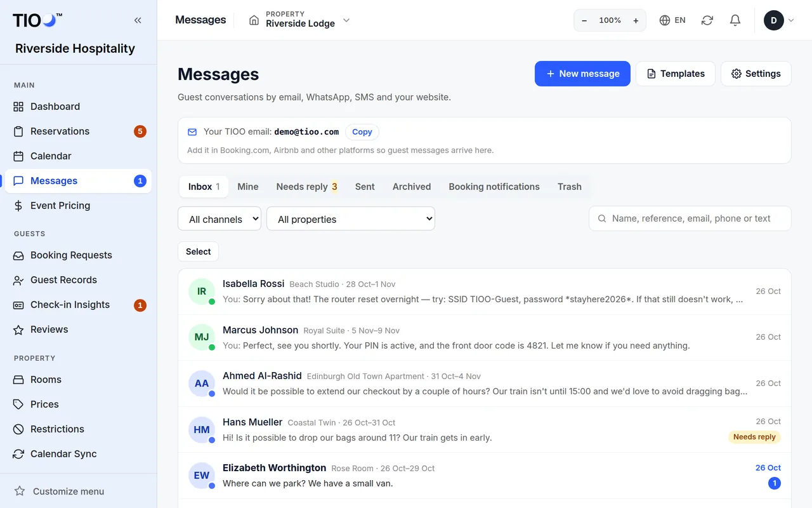Open Elizabeth Worthington conversation
The image size is (812, 508).
(x=485, y=476)
